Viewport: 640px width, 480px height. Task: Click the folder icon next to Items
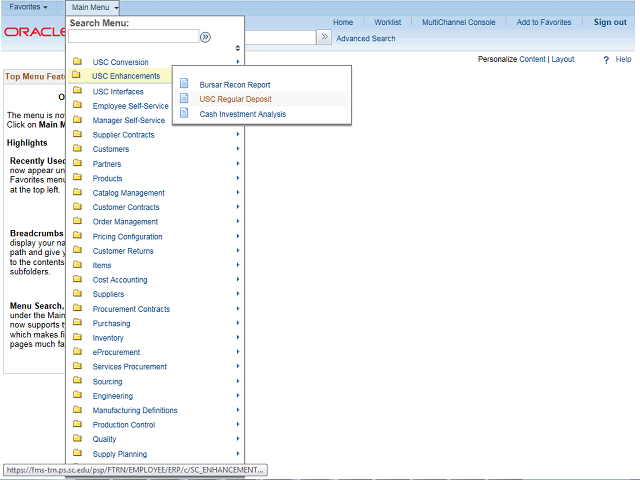pos(78,264)
